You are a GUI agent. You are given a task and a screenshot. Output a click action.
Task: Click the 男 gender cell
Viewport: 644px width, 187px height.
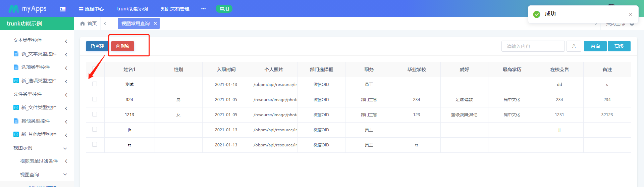pyautogui.click(x=178, y=100)
